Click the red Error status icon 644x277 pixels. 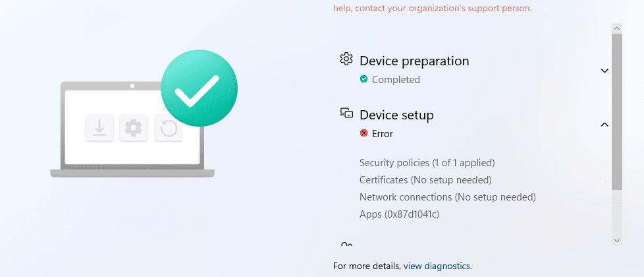click(x=363, y=133)
